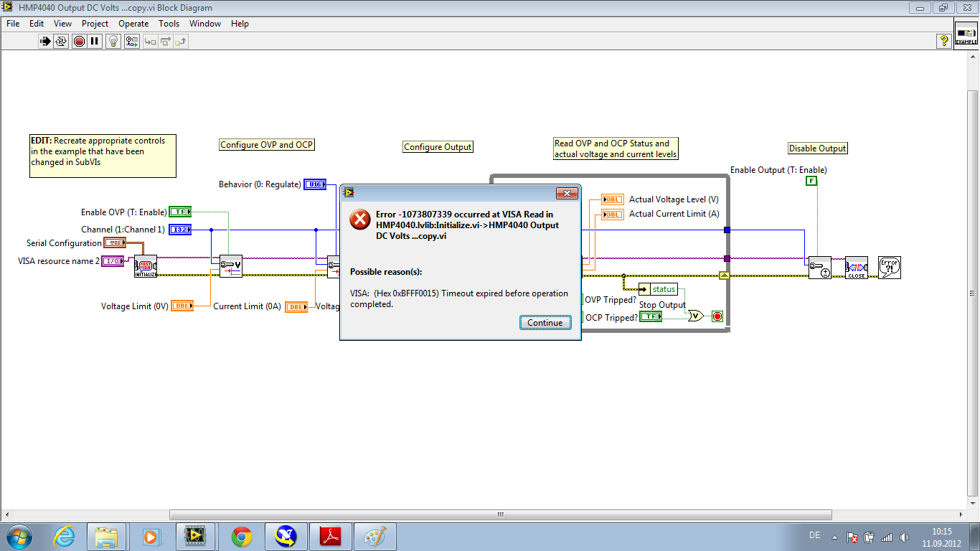Select the Initialize subVI node
This screenshot has height=551, width=980.
pos(146,266)
